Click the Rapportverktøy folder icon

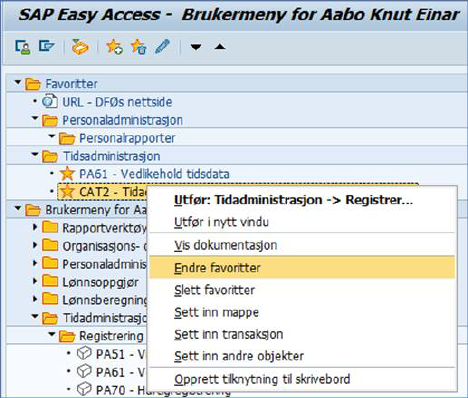pos(50,228)
